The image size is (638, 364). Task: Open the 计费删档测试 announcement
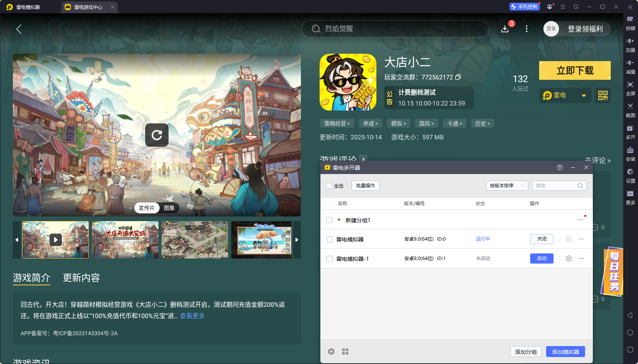pos(429,98)
